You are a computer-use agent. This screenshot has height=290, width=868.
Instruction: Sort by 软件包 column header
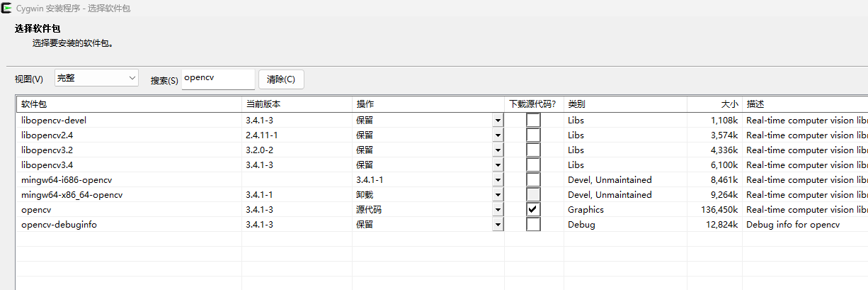click(129, 104)
